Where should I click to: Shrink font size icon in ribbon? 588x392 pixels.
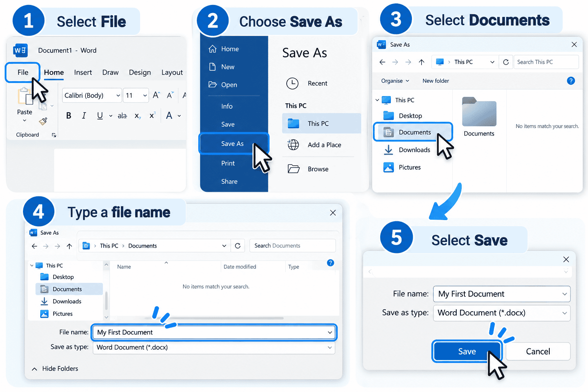point(170,95)
